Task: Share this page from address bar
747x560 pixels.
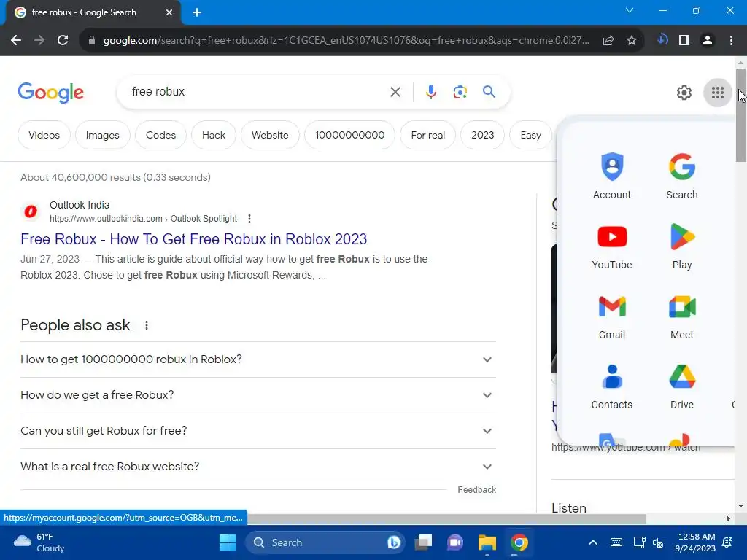Action: (608, 41)
